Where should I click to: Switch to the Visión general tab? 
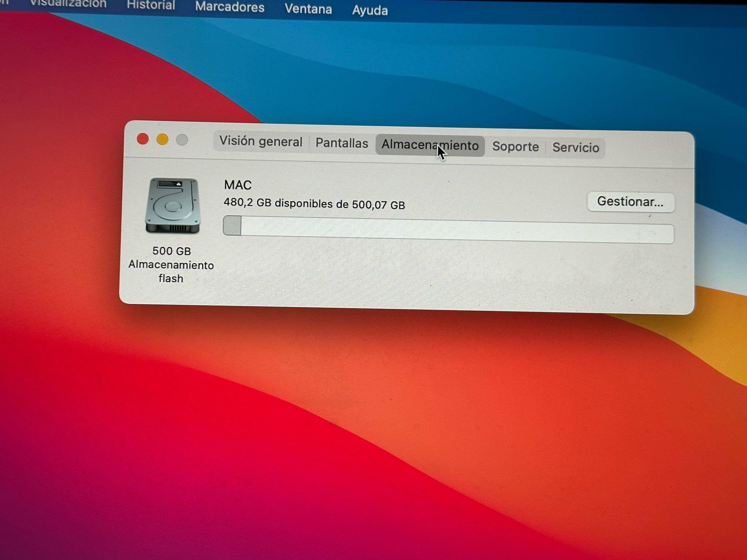pos(261,141)
